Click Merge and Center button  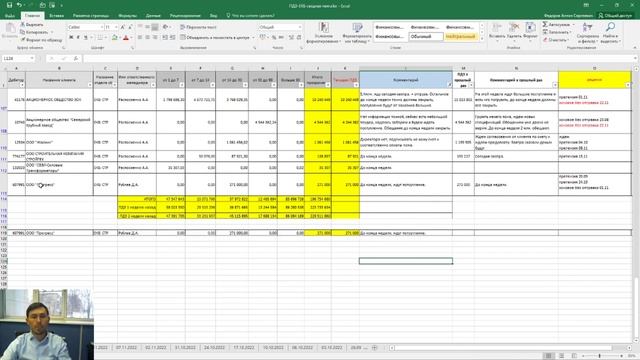215,38
